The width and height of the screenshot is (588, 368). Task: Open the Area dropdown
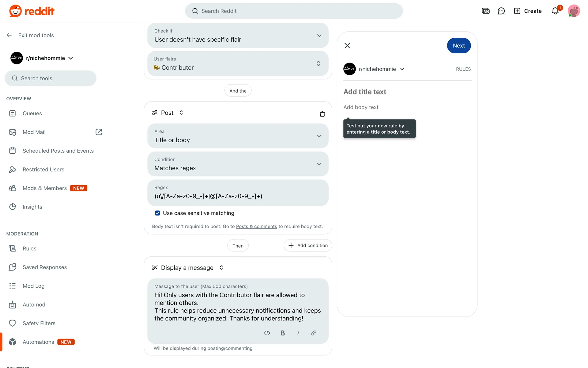(238, 136)
